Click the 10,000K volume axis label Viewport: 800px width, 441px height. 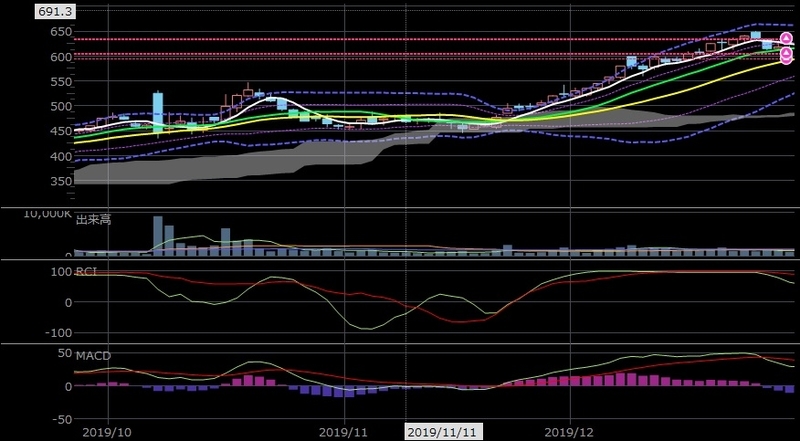pos(47,214)
